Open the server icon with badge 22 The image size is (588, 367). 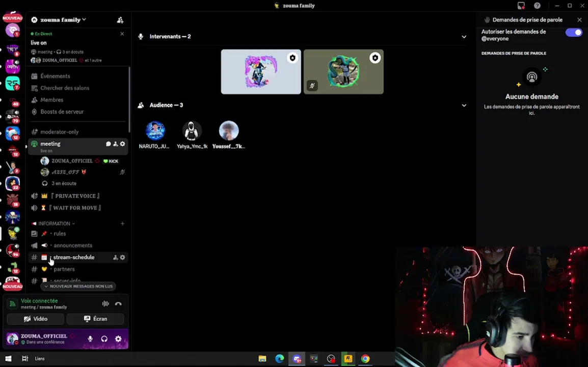coord(13,183)
